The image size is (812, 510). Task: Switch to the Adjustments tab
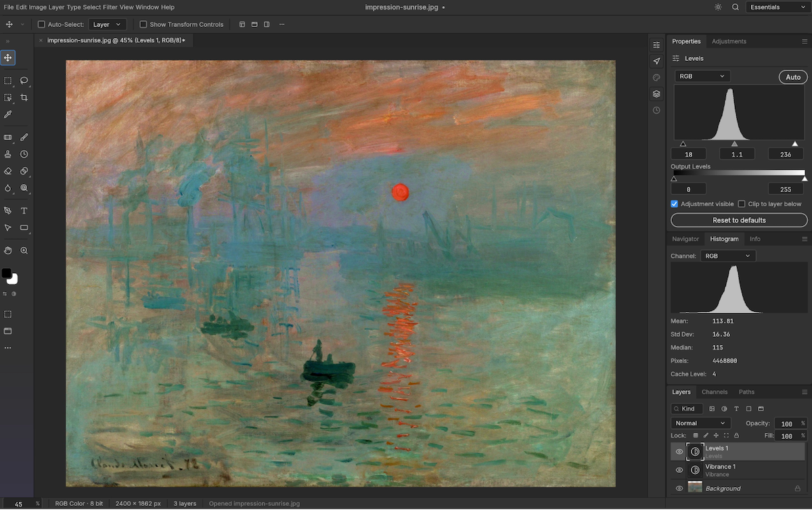tap(729, 41)
